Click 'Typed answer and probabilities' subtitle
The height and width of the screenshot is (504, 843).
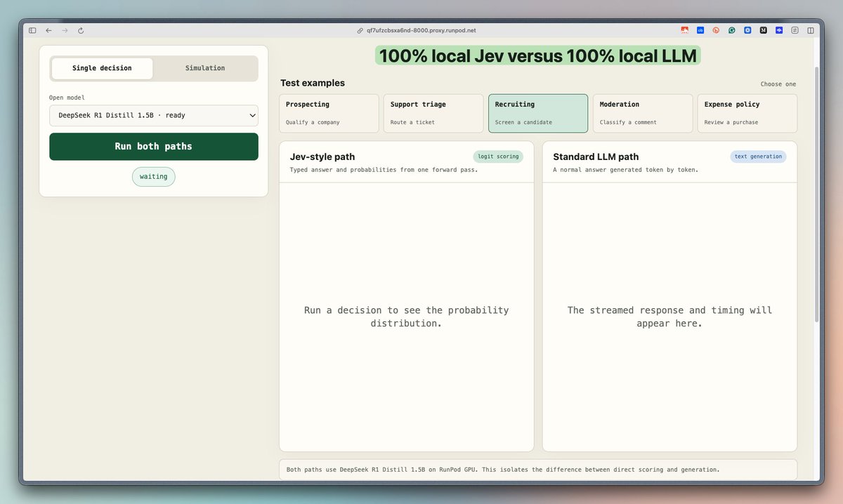pos(384,170)
